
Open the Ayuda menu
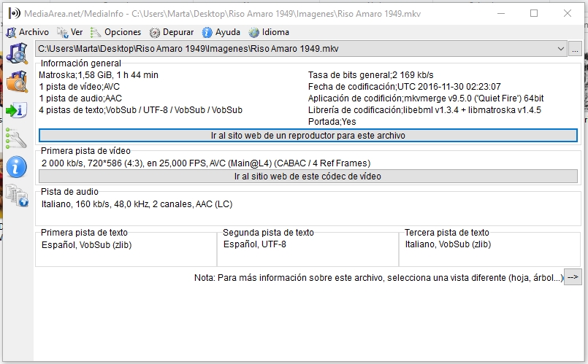click(x=221, y=32)
